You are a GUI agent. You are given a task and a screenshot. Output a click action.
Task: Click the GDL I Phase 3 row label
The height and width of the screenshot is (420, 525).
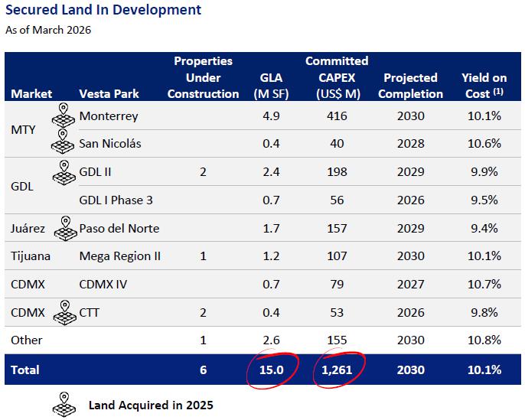pyautogui.click(x=116, y=200)
